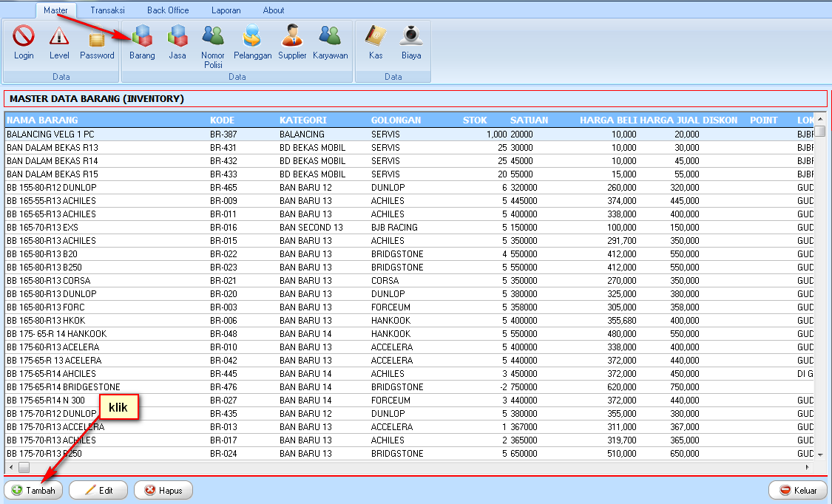The width and height of the screenshot is (832, 504).
Task: Open the Barang inventory icon
Action: pos(141,41)
